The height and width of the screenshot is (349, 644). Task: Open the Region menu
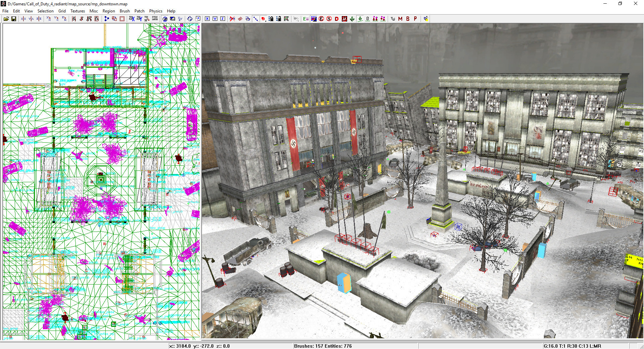(x=109, y=11)
